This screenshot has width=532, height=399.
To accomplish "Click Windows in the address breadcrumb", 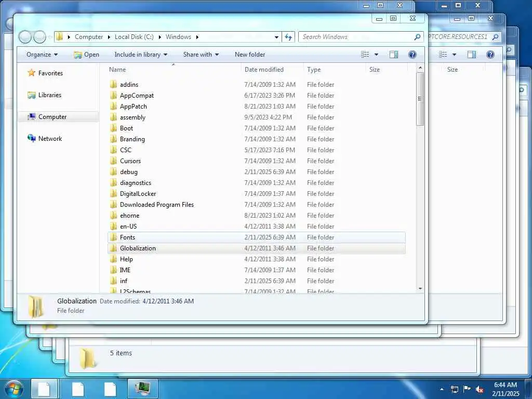I will [x=179, y=37].
